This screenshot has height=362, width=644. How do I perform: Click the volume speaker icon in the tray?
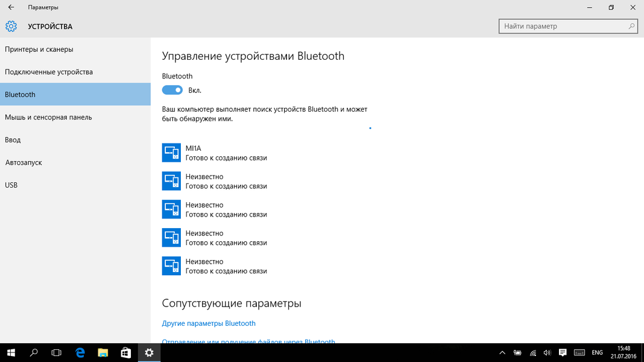[x=548, y=352]
